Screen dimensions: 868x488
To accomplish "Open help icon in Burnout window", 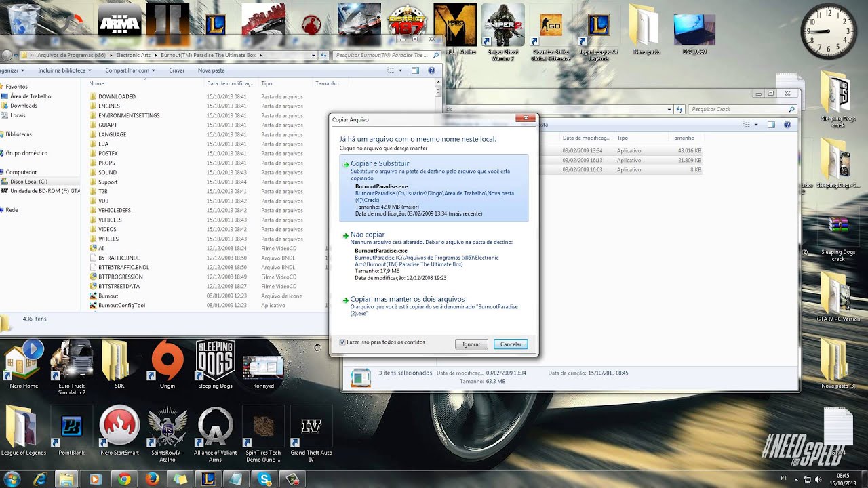I will point(431,70).
